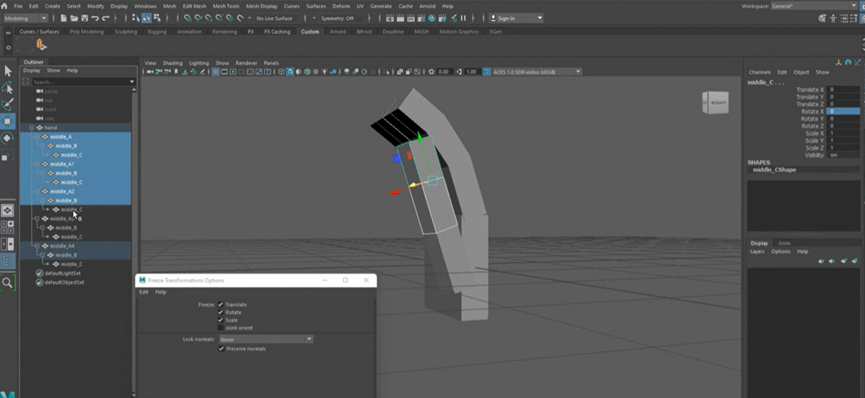
Task: Click the search magnifier icon in toolbox
Action: click(8, 283)
